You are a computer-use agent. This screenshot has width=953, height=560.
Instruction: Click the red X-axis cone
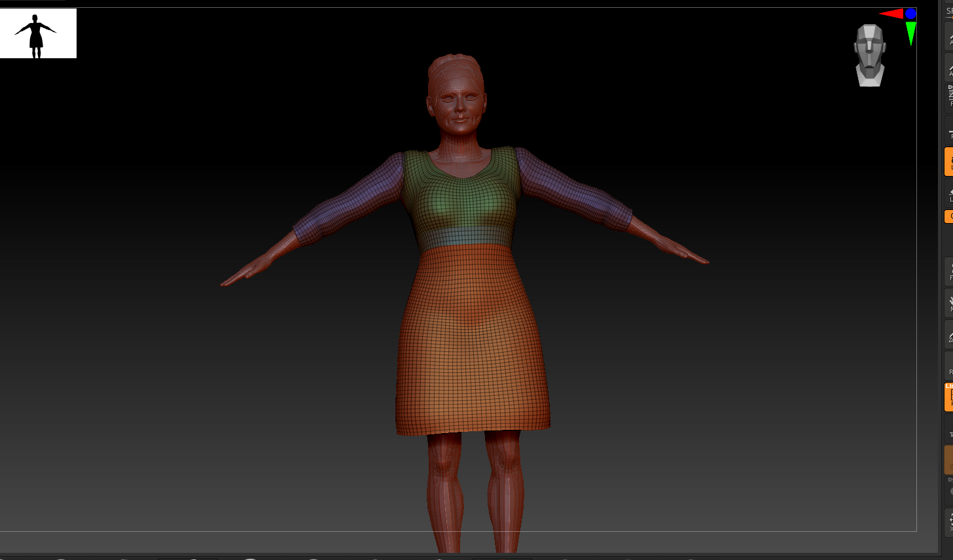(891, 13)
